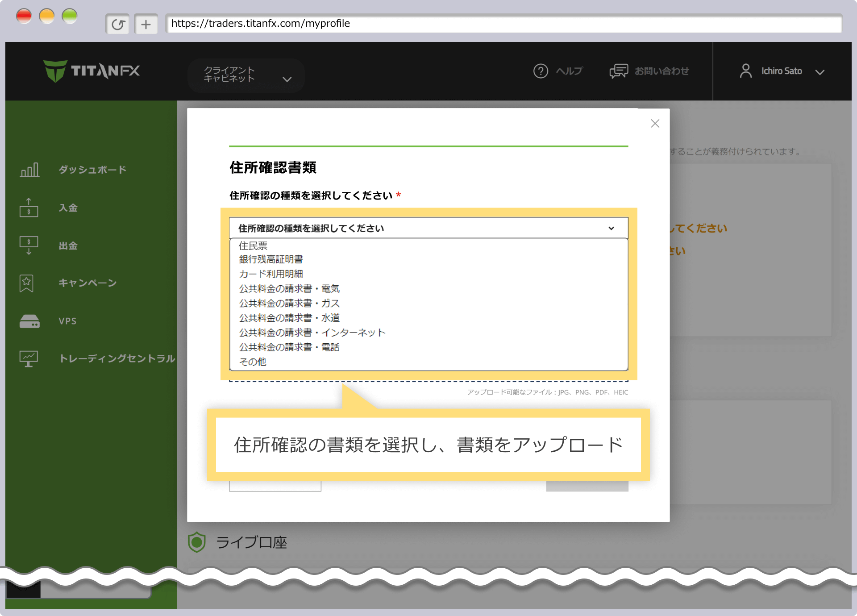
Task: Click the VPS server icon
Action: [29, 321]
